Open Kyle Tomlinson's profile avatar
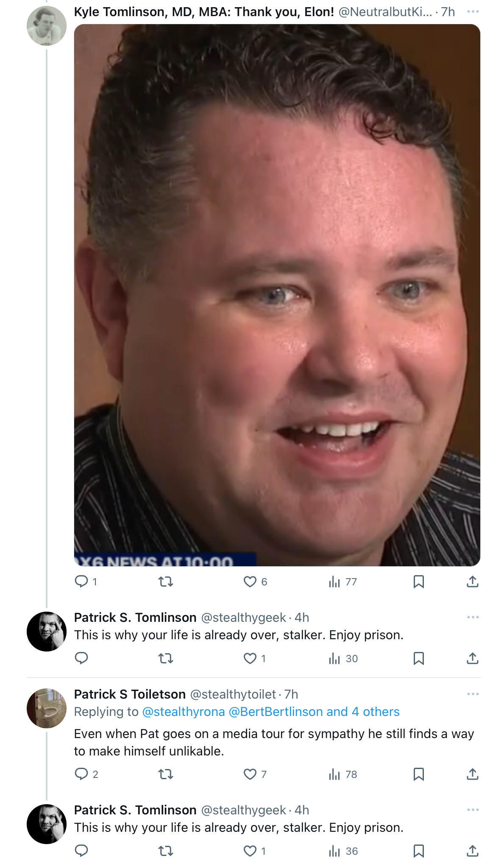This screenshot has height=867, width=504. 47,26
